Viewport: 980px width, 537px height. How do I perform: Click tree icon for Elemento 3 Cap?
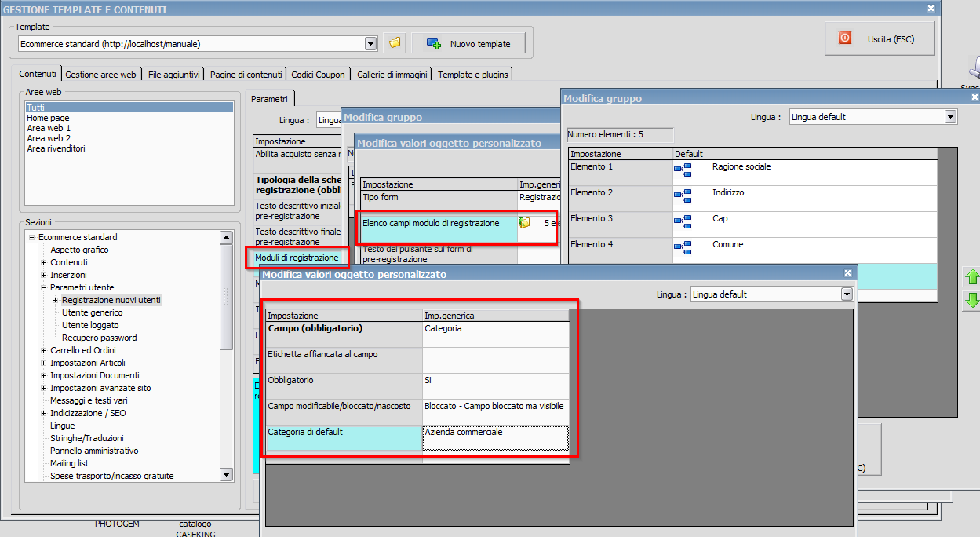pos(683,222)
